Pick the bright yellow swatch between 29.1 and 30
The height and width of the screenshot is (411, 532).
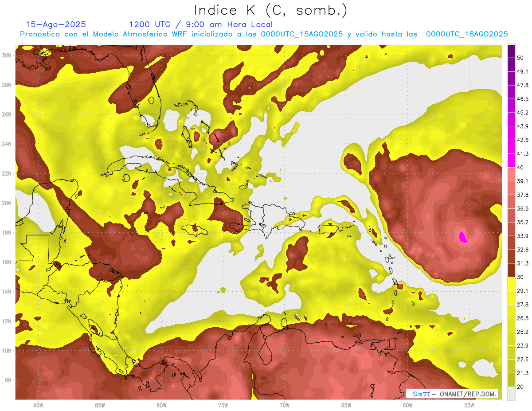pos(511,284)
